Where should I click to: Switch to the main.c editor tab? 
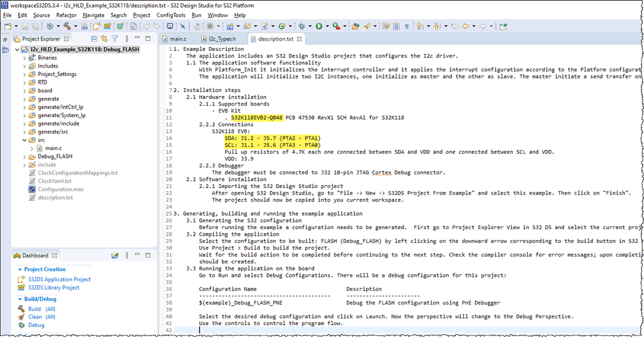click(x=175, y=39)
